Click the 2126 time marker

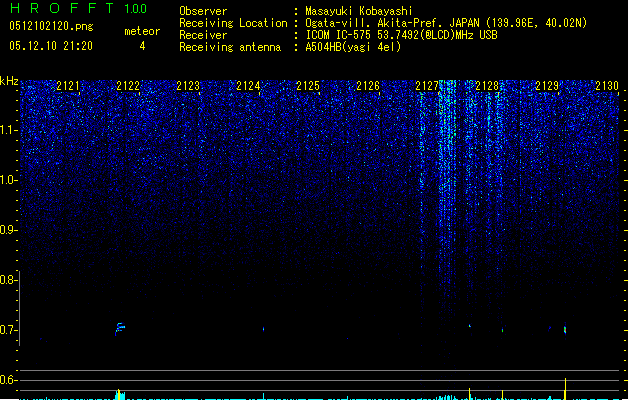click(368, 85)
